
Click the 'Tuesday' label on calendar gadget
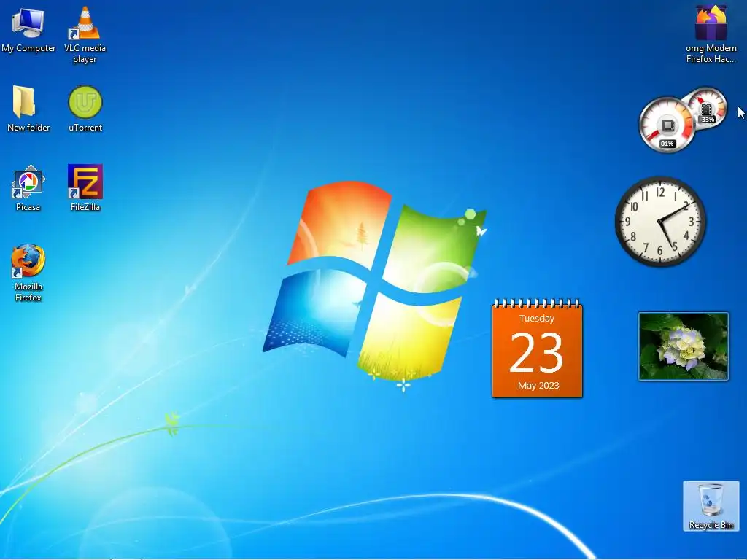537,319
